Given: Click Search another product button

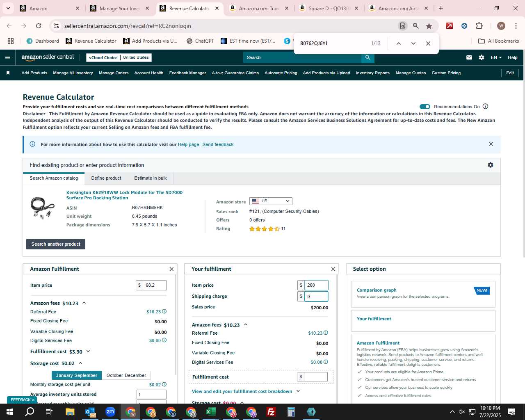Looking at the screenshot, I should (56, 244).
